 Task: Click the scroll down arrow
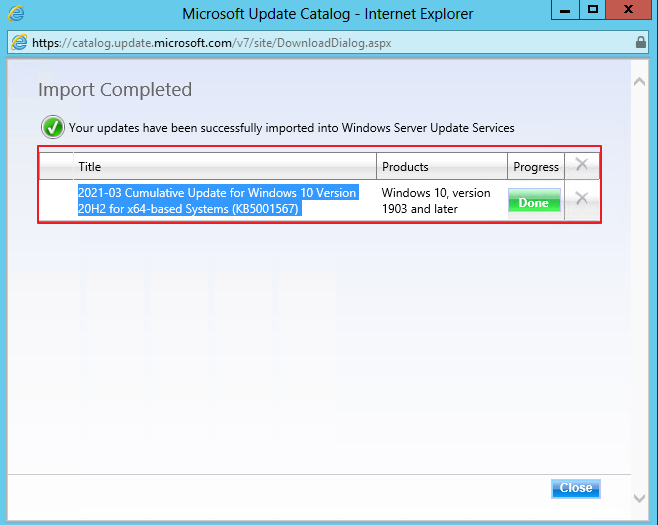639,498
